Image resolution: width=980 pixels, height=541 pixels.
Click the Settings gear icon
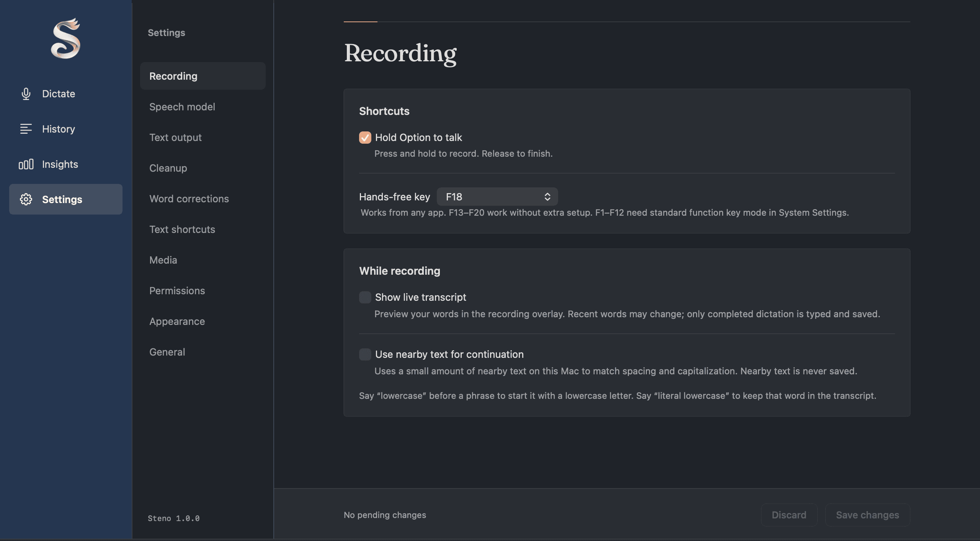coord(26,199)
